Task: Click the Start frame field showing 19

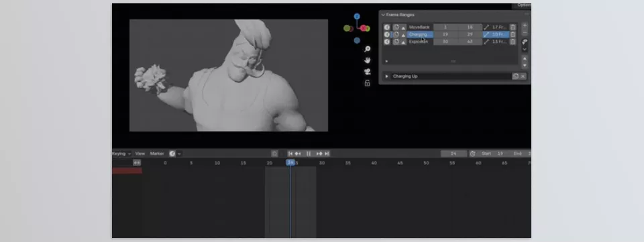Action: point(492,154)
